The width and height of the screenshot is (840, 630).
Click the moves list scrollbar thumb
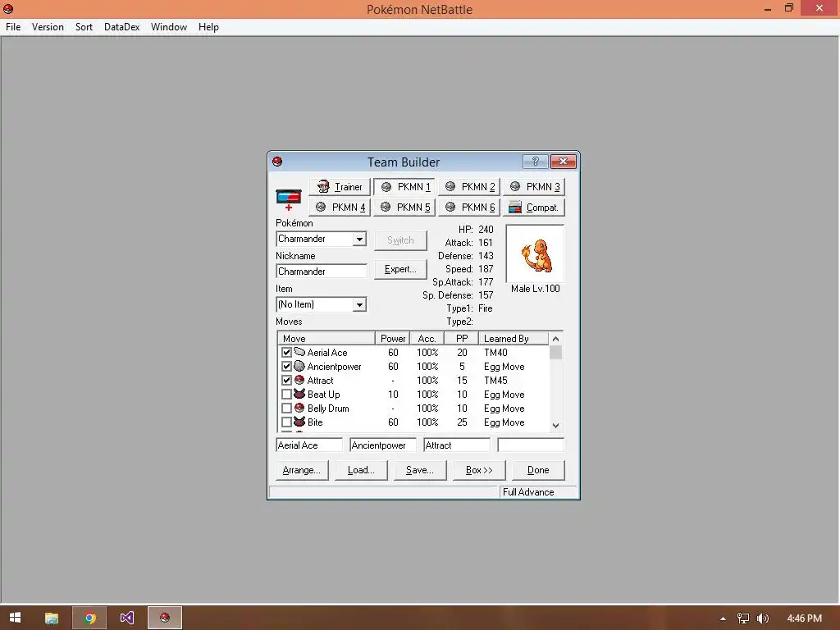point(555,352)
